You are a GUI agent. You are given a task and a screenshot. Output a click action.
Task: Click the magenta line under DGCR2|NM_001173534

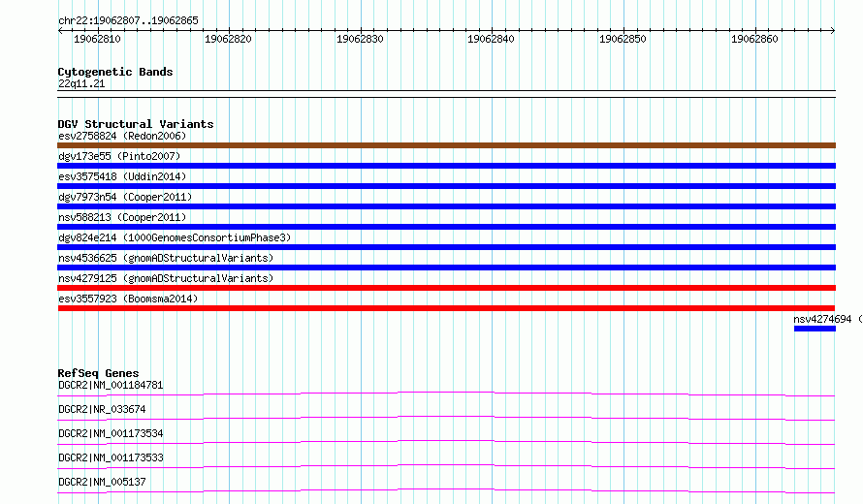446,442
